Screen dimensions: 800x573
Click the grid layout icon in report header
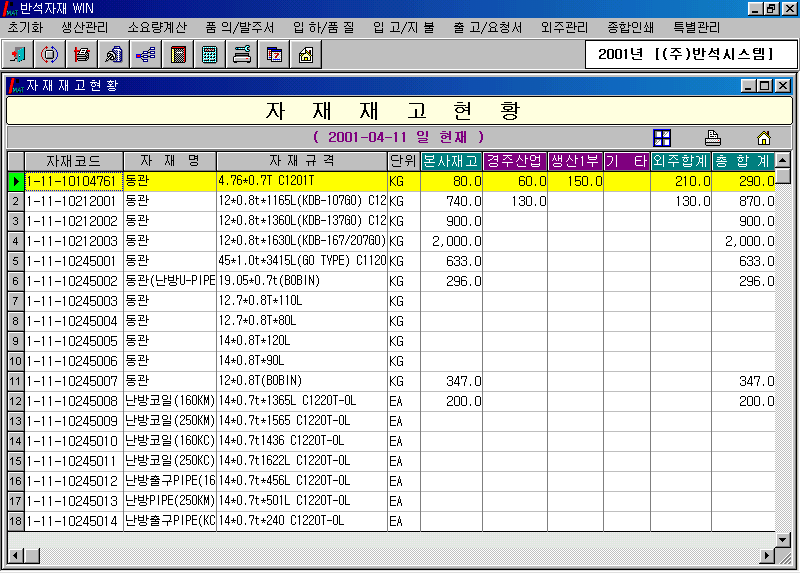point(661,138)
